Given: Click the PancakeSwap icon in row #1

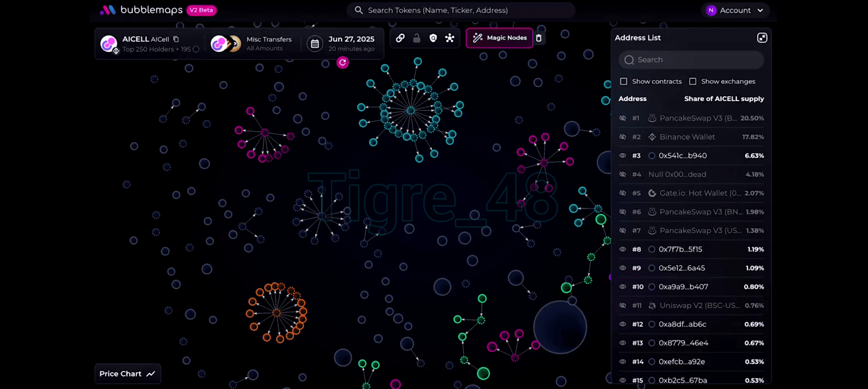Looking at the screenshot, I should pyautogui.click(x=652, y=118).
